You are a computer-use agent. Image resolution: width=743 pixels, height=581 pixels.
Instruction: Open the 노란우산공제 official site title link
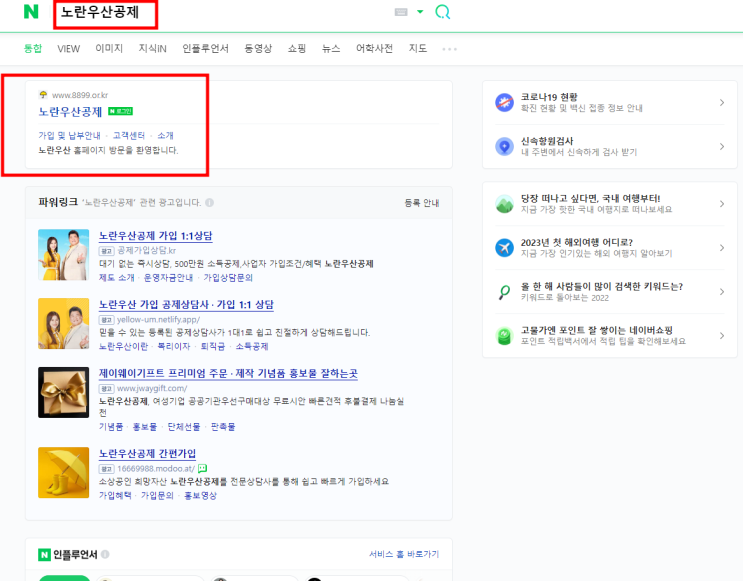pyautogui.click(x=70, y=112)
